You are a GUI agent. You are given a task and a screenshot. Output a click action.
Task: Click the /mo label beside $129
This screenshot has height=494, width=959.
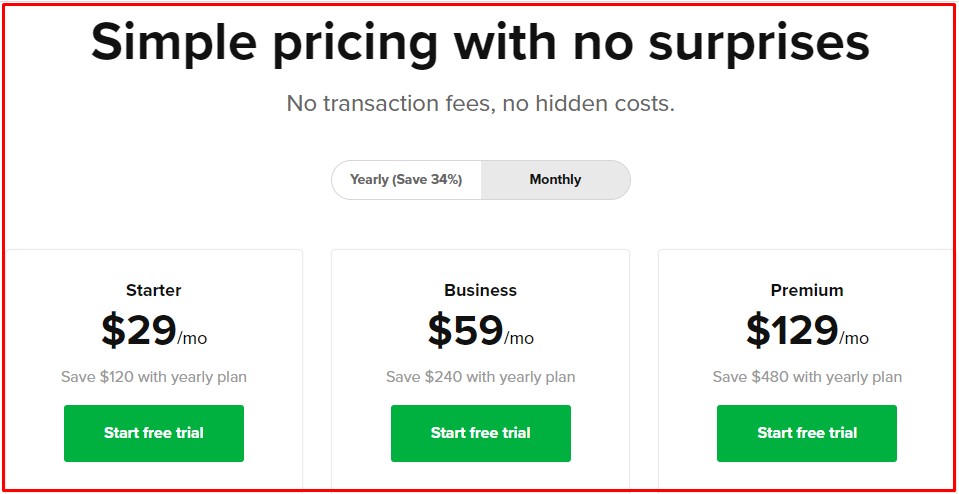tap(854, 338)
